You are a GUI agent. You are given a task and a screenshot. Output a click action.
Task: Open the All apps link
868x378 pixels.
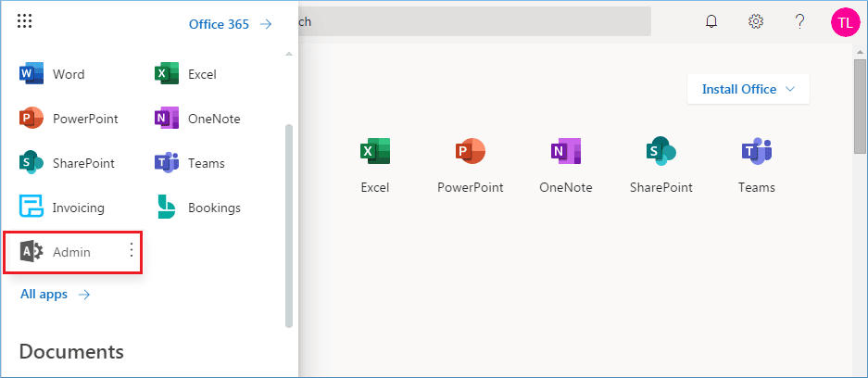point(55,294)
